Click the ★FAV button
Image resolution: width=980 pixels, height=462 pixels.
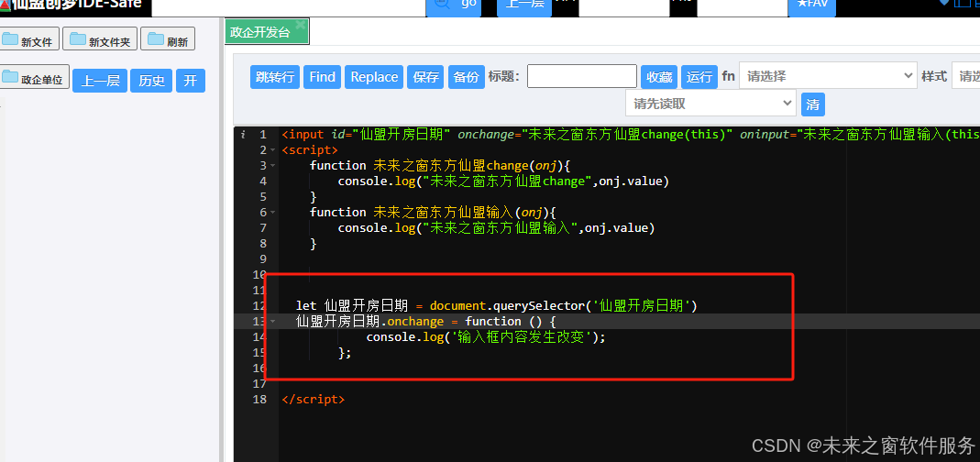tap(812, 6)
